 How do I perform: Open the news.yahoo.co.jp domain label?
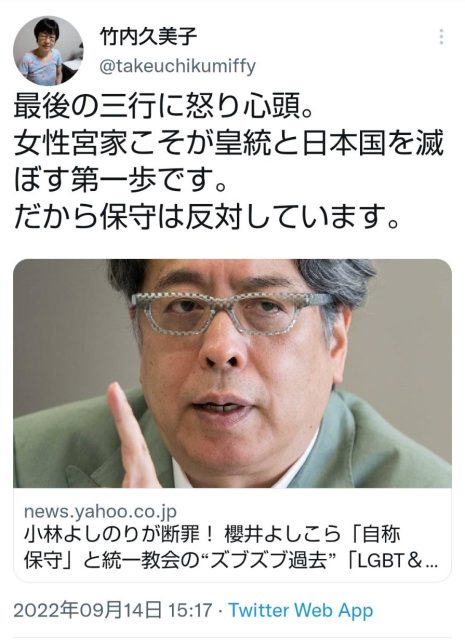[x=100, y=511]
